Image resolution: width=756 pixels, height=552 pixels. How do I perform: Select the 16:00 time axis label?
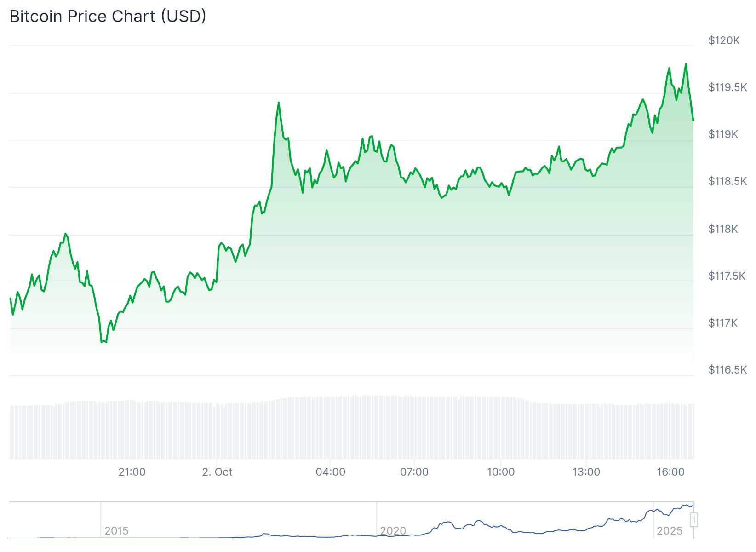tap(670, 472)
